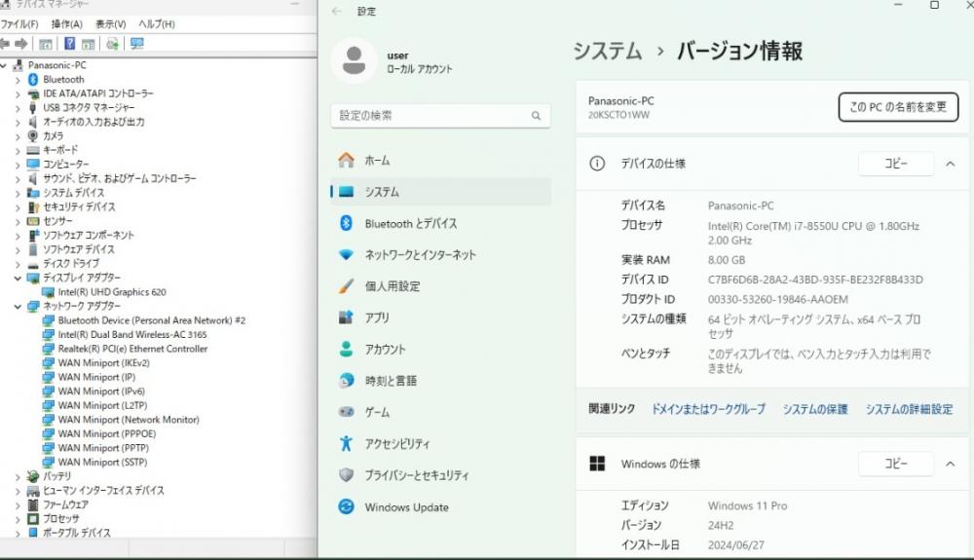This screenshot has width=974, height=560.
Task: Click back arrow in Settings window
Action: pyautogui.click(x=337, y=11)
